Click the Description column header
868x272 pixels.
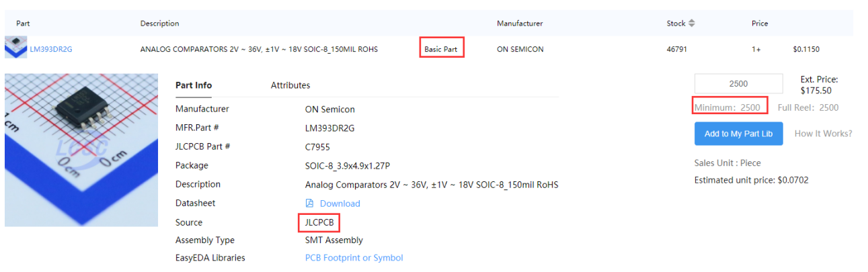[x=160, y=24]
